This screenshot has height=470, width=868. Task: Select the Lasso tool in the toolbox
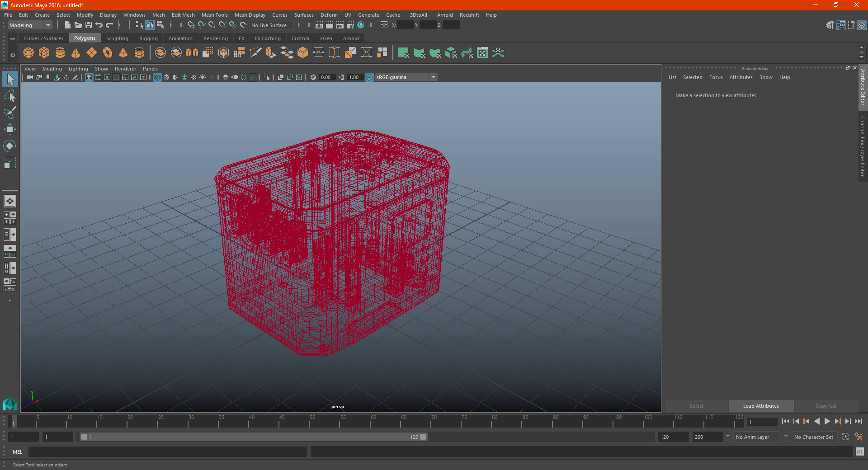pos(10,96)
